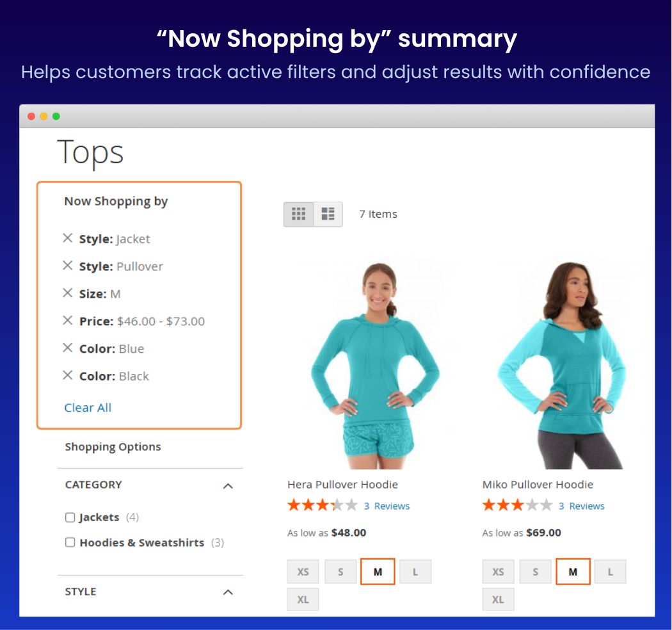The image size is (672, 630).
Task: Select size S for Miko Pullover Hoodie
Action: [535, 572]
